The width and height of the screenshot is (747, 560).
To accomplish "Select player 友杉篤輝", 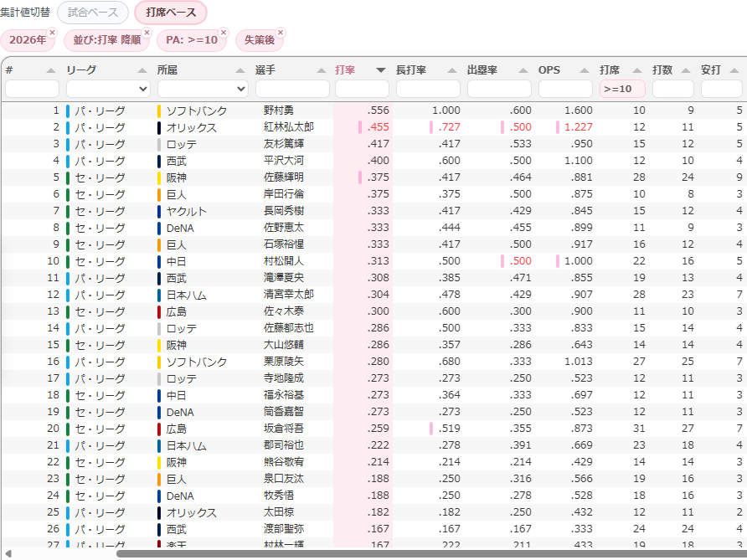I will [284, 144].
